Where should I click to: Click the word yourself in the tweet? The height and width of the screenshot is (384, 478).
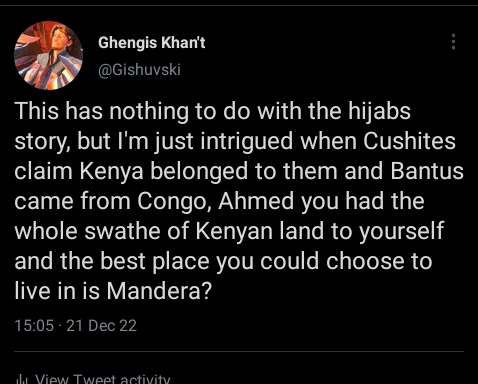[401, 231]
